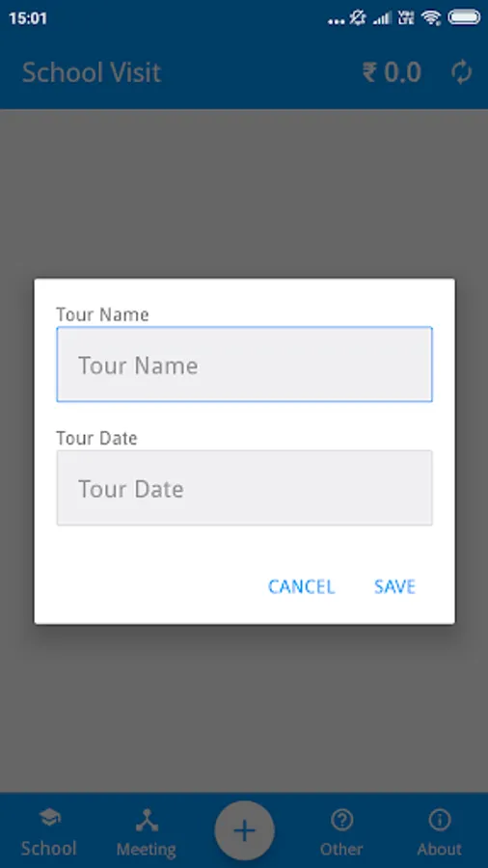The image size is (488, 868).
Task: Focus the Tour Name input field
Action: (244, 365)
